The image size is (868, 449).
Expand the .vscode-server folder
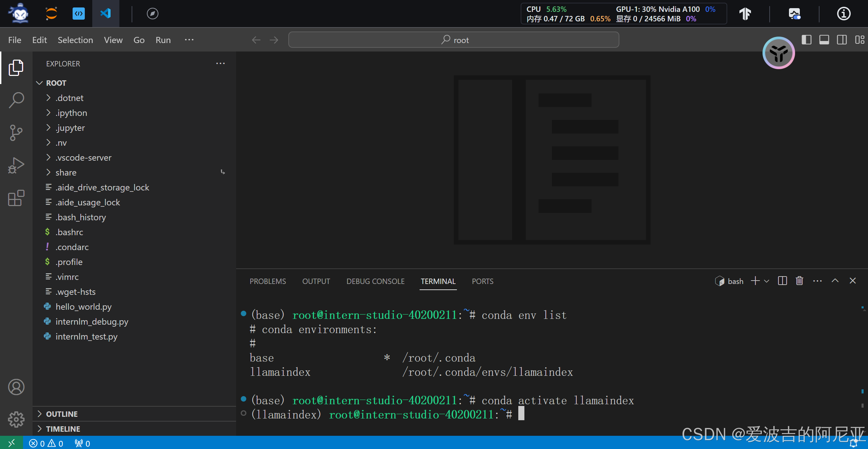[83, 158]
